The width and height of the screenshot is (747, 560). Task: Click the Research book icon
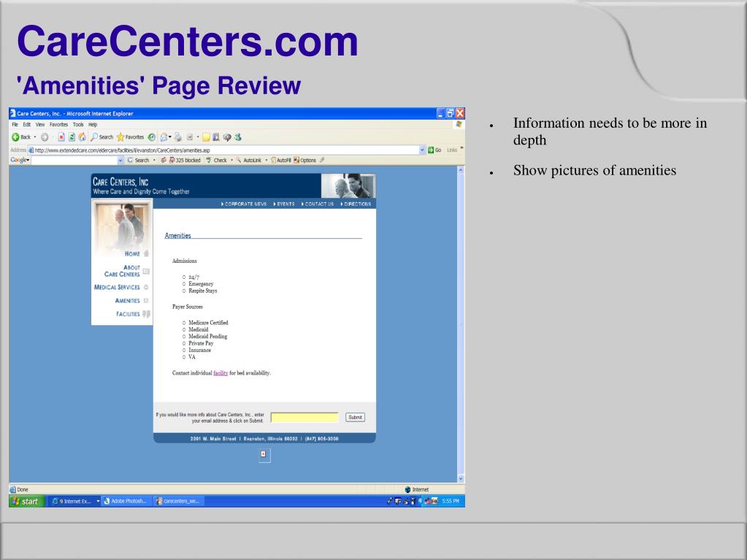coord(216,137)
